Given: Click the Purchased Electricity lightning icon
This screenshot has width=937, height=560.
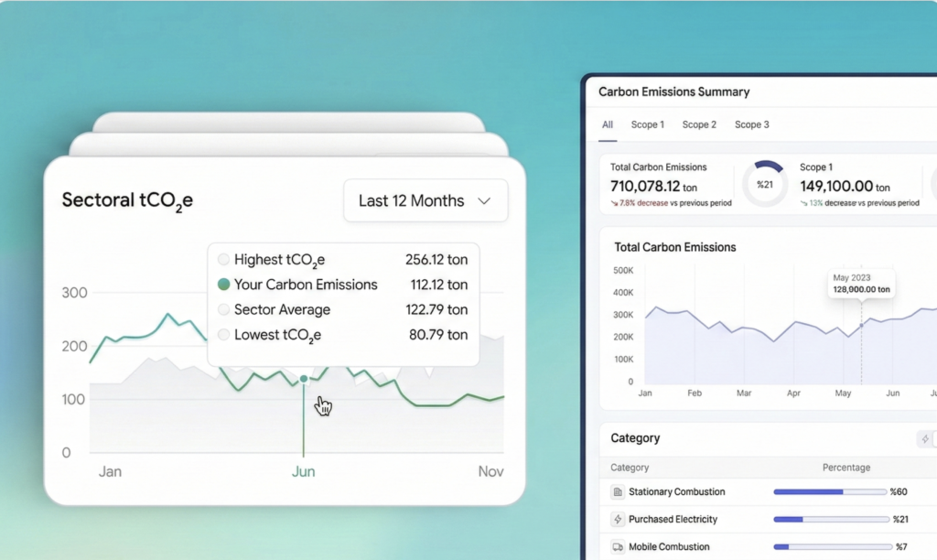Looking at the screenshot, I should click(618, 520).
